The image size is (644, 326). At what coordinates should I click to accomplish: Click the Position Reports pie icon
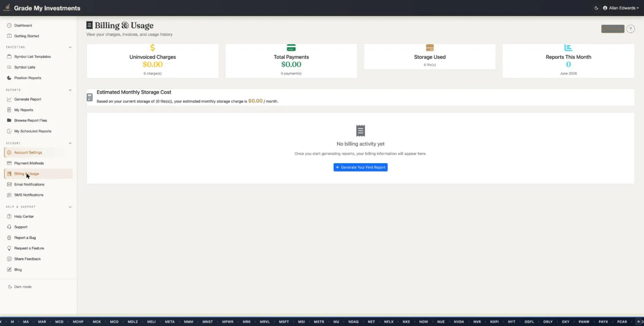click(9, 78)
